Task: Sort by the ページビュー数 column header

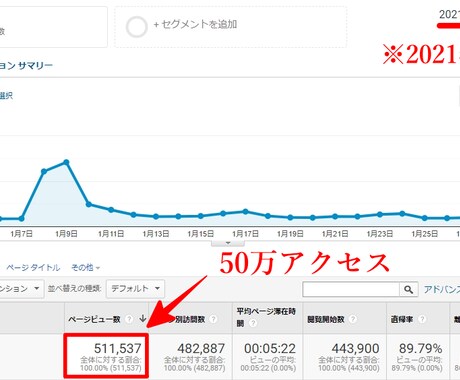Action: click(94, 319)
